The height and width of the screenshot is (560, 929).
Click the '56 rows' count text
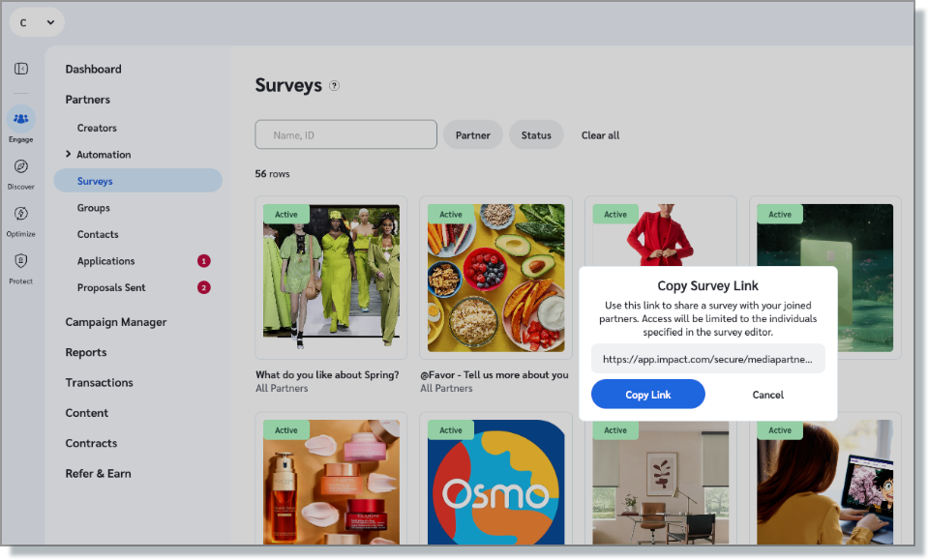pos(273,174)
